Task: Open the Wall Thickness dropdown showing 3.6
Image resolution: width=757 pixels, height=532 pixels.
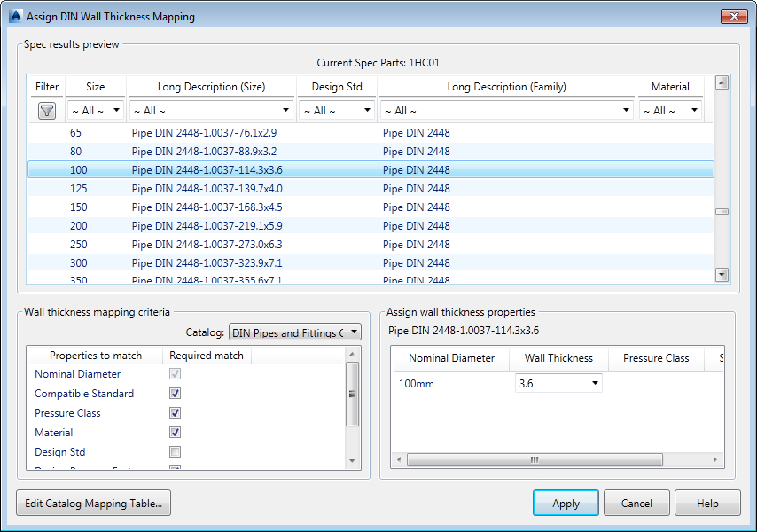Action: [594, 383]
